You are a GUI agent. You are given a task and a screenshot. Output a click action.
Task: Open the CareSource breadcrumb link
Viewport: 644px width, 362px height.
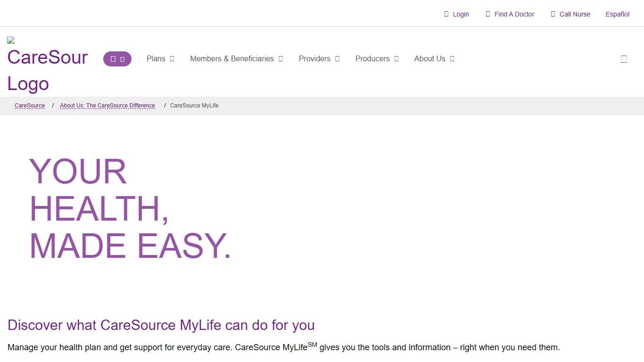pyautogui.click(x=29, y=106)
